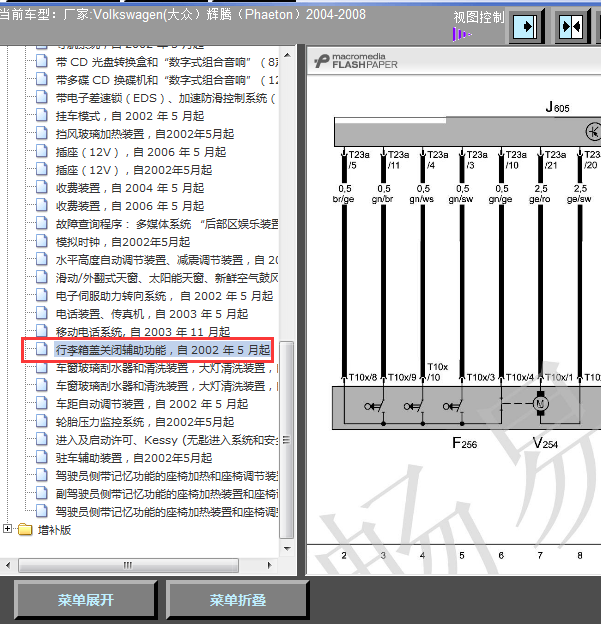
Task: Open 插座（12V），自 2006 年 5 月起
Action: (141, 152)
